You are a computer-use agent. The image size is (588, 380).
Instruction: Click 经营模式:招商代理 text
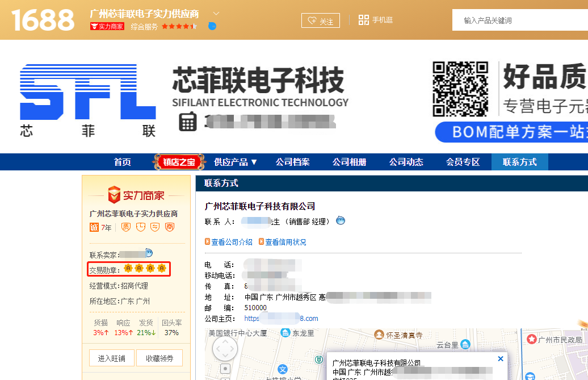(119, 286)
